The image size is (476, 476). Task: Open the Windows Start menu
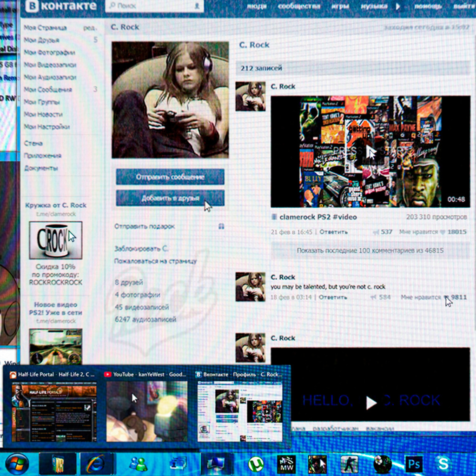pos(17,463)
